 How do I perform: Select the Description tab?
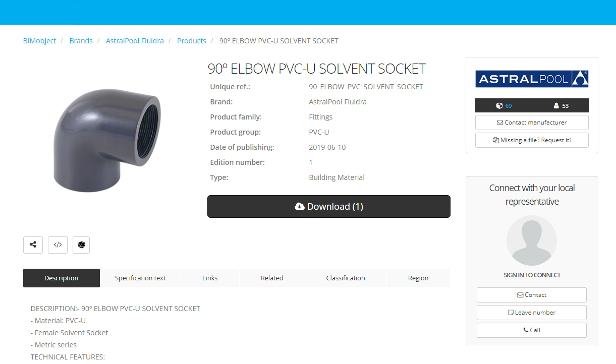click(62, 278)
